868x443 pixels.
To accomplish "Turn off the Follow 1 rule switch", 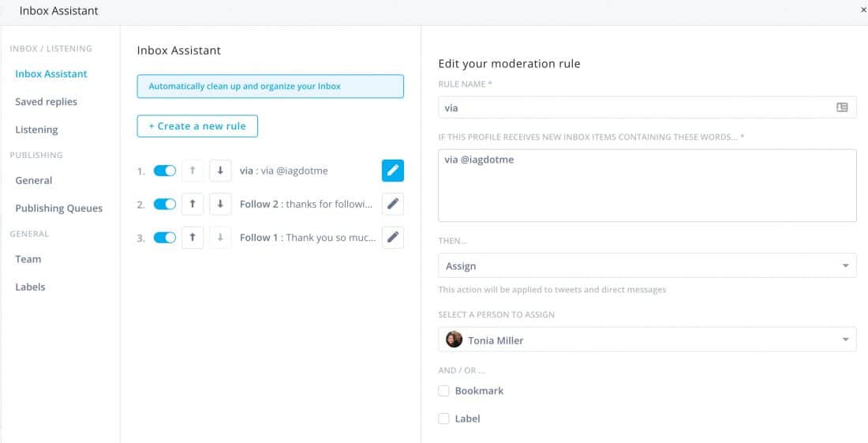I will 164,237.
